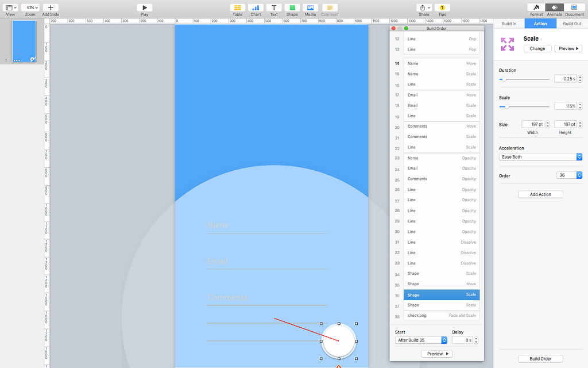Select build 38 check.png Fade and Scale
The width and height of the screenshot is (588, 368).
[x=442, y=316]
